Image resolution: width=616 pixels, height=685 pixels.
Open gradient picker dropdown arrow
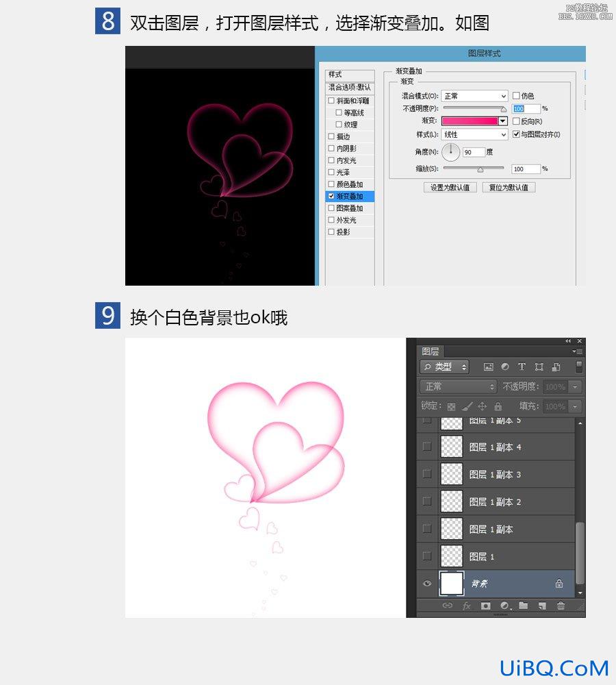(x=503, y=121)
